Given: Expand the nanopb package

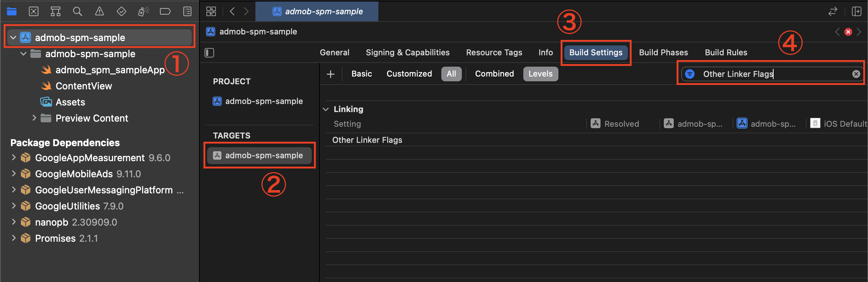Looking at the screenshot, I should tap(14, 222).
